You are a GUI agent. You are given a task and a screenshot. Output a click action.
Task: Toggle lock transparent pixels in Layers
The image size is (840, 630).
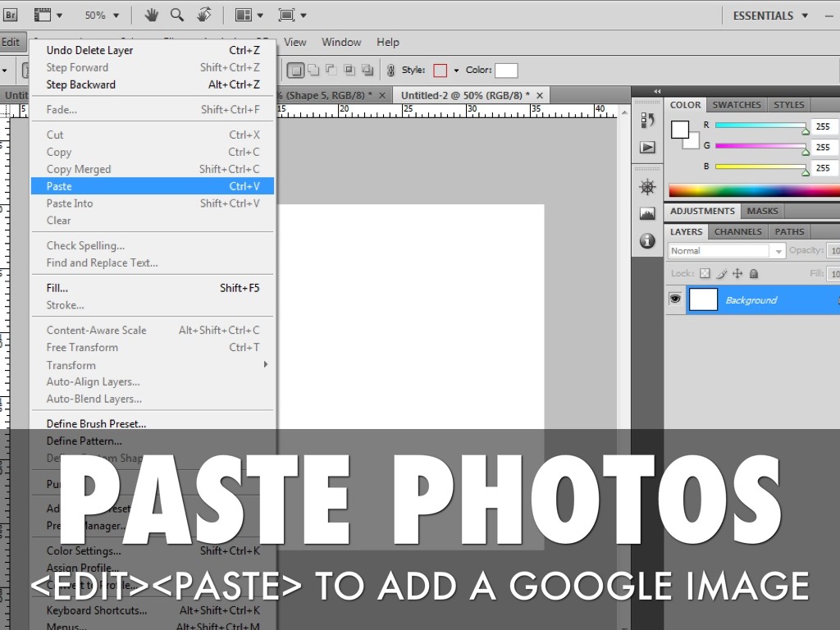coord(705,273)
